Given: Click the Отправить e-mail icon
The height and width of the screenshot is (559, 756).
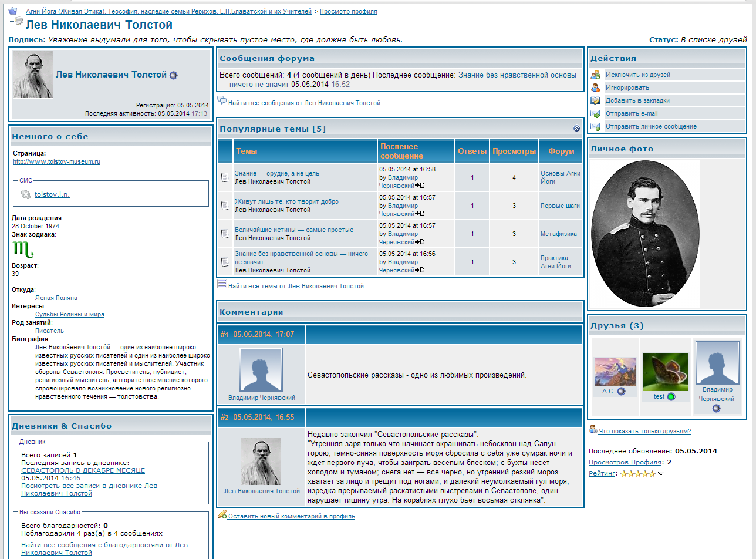Looking at the screenshot, I should point(596,113).
